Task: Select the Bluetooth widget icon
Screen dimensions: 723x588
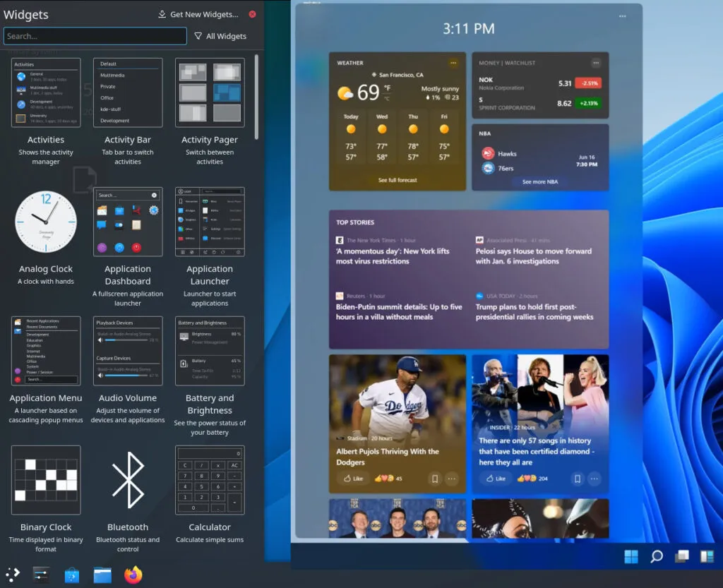Action: (128, 480)
